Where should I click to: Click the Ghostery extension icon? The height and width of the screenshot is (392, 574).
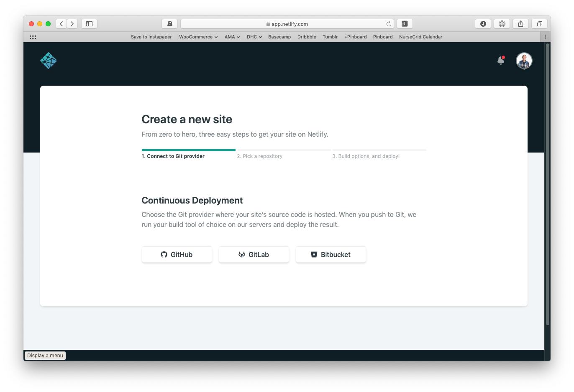170,24
